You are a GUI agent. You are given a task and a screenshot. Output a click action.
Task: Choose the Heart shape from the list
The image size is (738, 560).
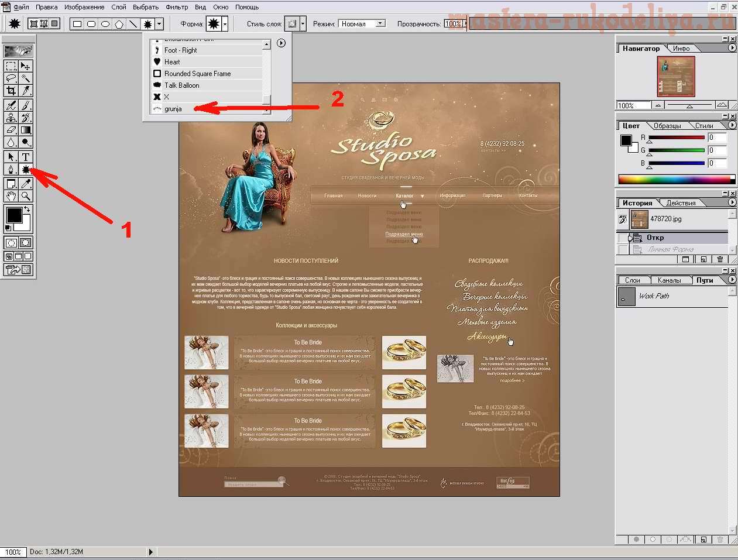(207, 62)
